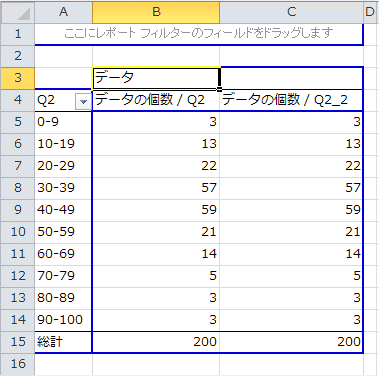Screen dimensions: 379x376
Task: Select row 1 header
Action: click(x=18, y=34)
